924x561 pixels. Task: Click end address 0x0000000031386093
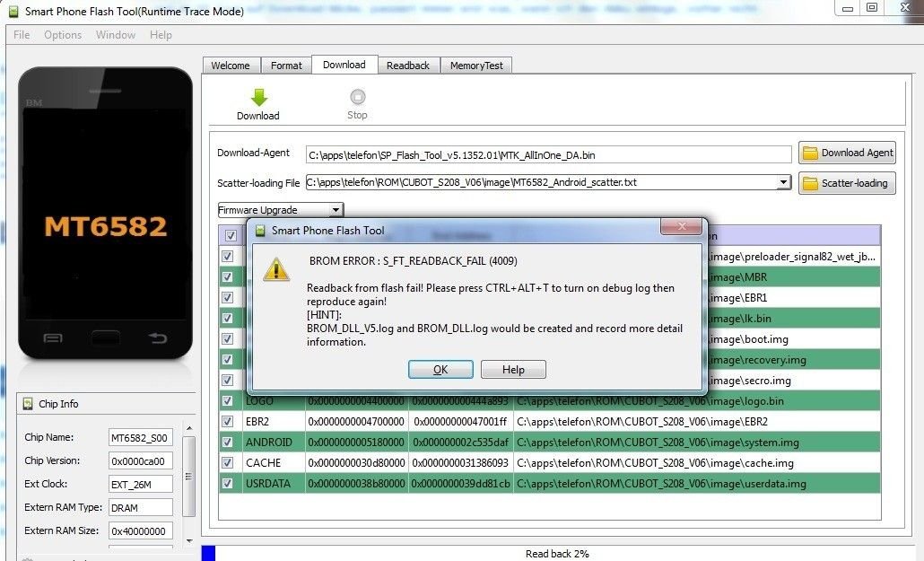461,463
